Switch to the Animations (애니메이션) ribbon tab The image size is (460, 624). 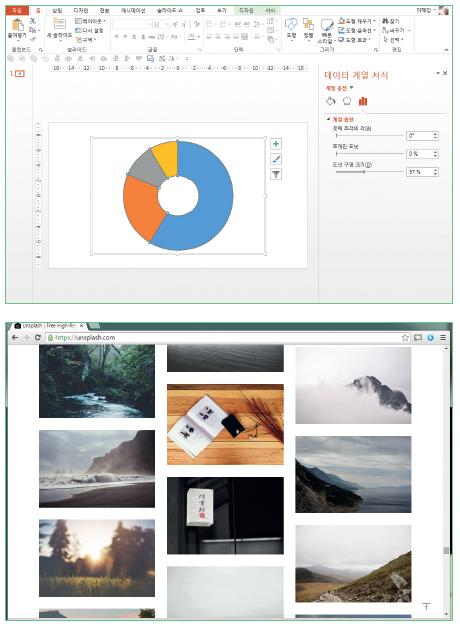tap(133, 10)
